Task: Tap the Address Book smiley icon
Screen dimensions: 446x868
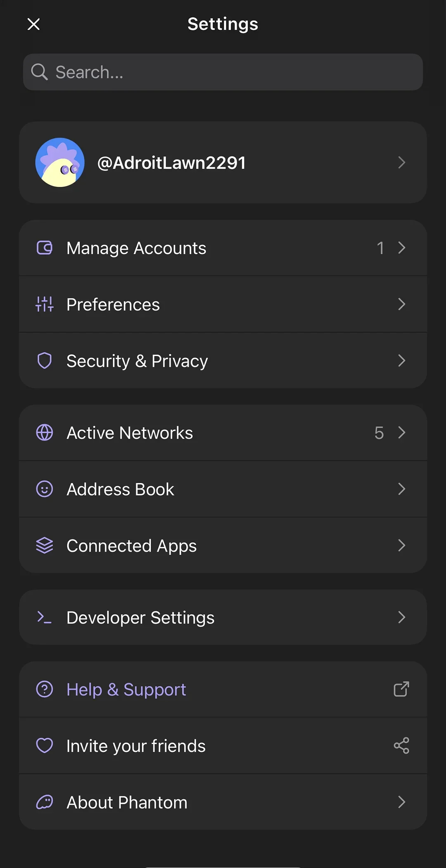Action: [45, 489]
